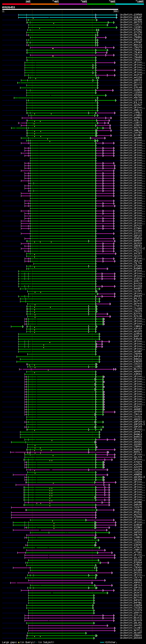Click the UniRef100_Q7XZ56 label
Viewport: 146px width, 644px height.
click(131, 32)
